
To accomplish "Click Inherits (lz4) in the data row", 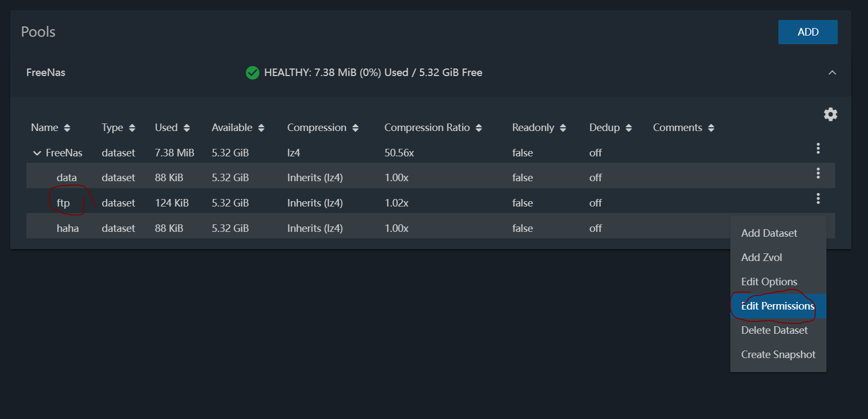I will 315,177.
